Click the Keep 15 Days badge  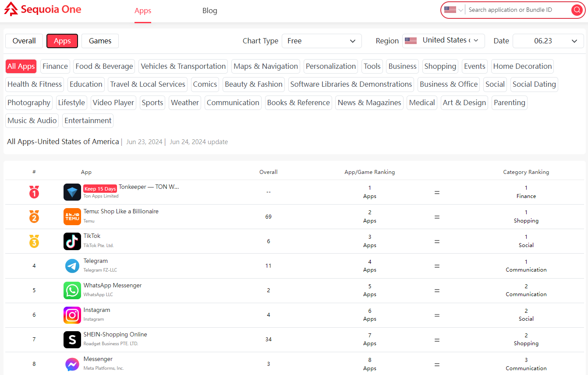tap(100, 188)
